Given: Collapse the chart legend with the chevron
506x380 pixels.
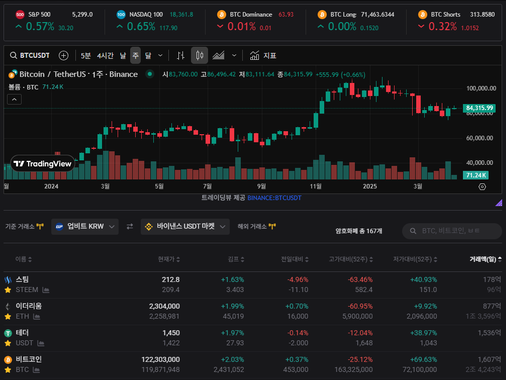Looking at the screenshot, I should [14, 99].
